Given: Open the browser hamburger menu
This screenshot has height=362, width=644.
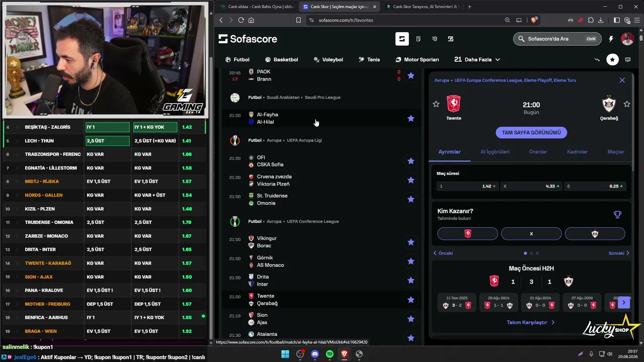Looking at the screenshot, I should pyautogui.click(x=637, y=20).
